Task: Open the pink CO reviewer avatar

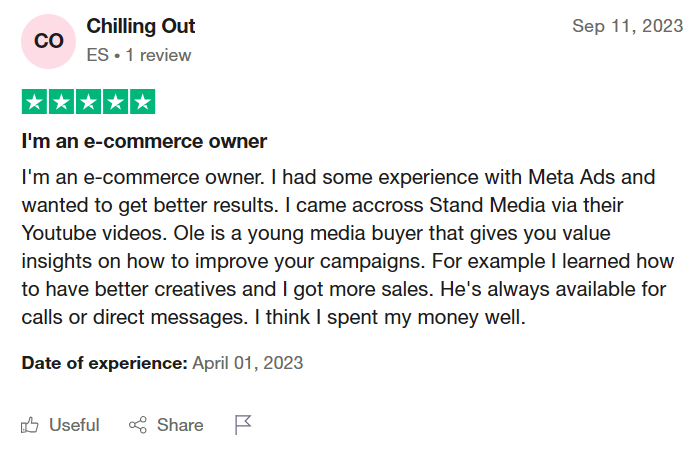Action: [x=48, y=41]
